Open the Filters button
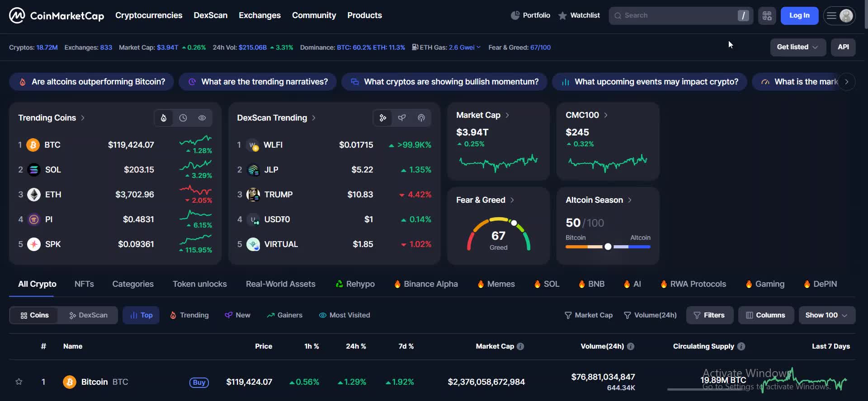Screen dimensions: 868x401 pyautogui.click(x=709, y=315)
